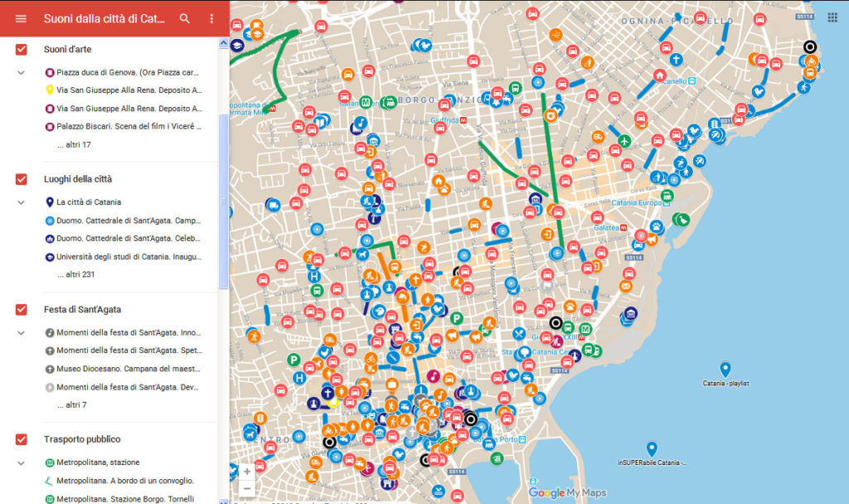
Task: Click the zoom in plus button
Action: [x=246, y=472]
